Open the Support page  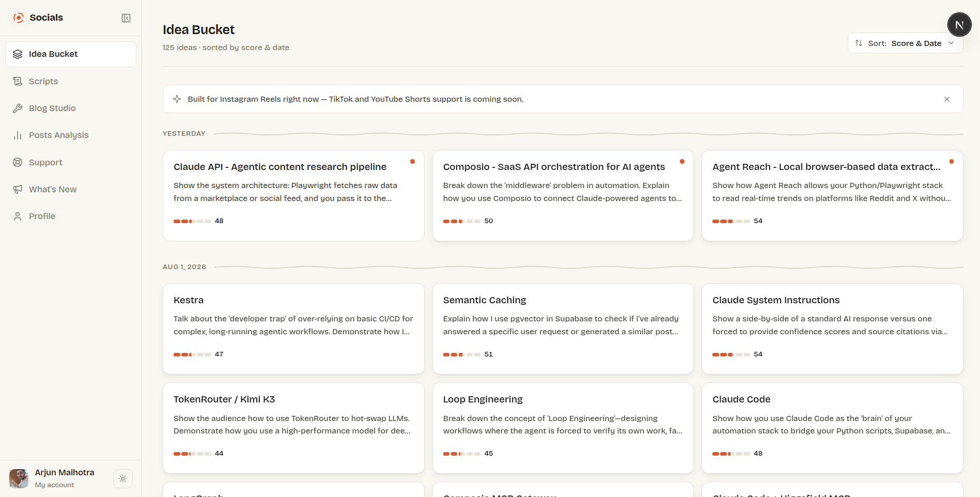71,162
